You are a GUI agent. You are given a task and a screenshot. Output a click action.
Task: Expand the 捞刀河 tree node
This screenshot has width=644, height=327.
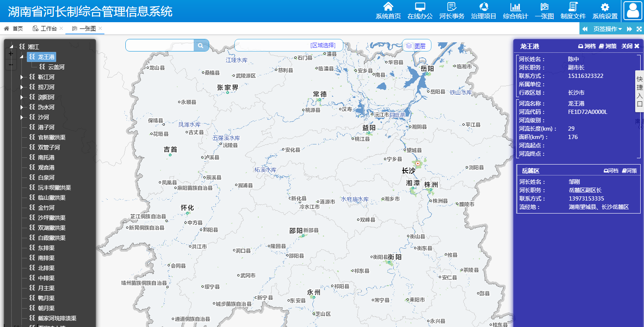click(x=22, y=87)
